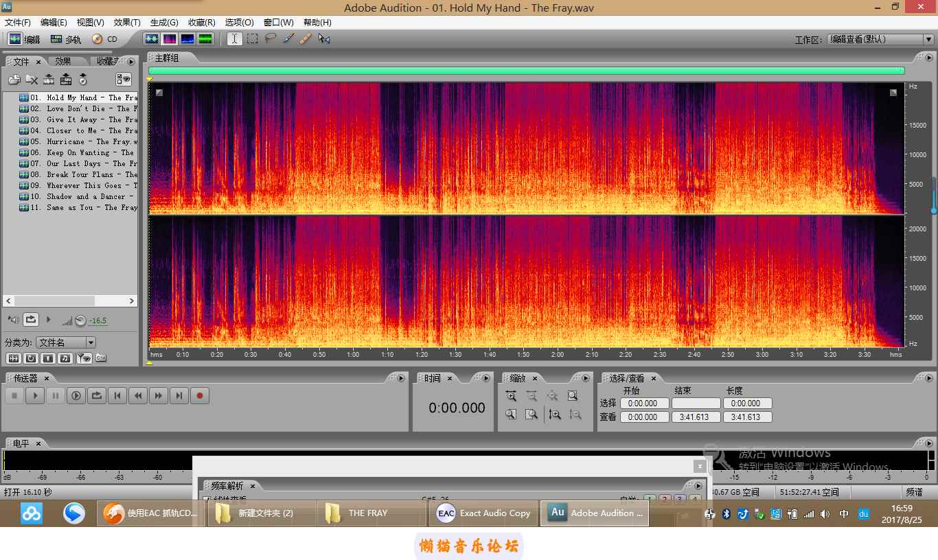The width and height of the screenshot is (938, 560).
Task: Open Files panel group options arrow
Action: [131, 61]
